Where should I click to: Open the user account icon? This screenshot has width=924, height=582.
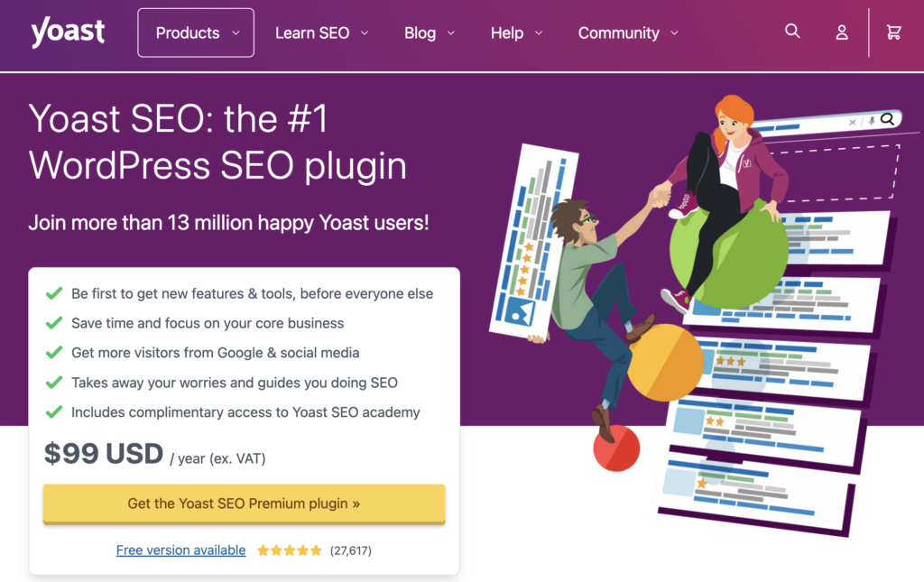coord(842,32)
